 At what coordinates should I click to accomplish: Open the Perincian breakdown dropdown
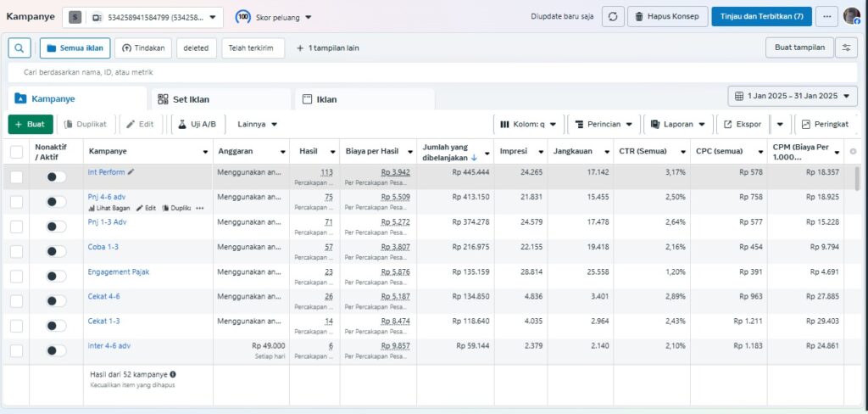(603, 124)
